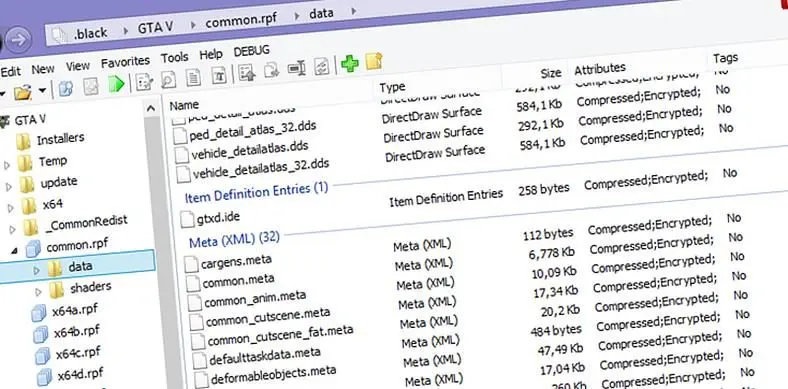Click the file icon beside cargens.meta
788x389 pixels.
click(191, 264)
